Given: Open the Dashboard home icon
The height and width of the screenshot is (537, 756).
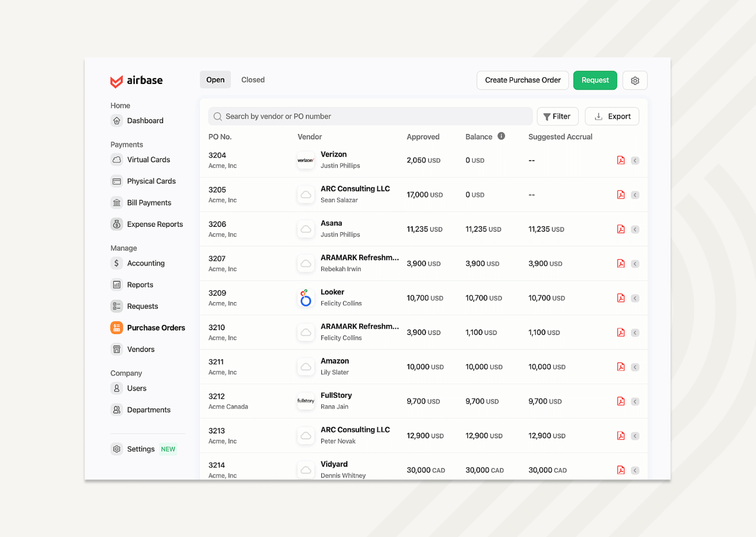Looking at the screenshot, I should 117,121.
